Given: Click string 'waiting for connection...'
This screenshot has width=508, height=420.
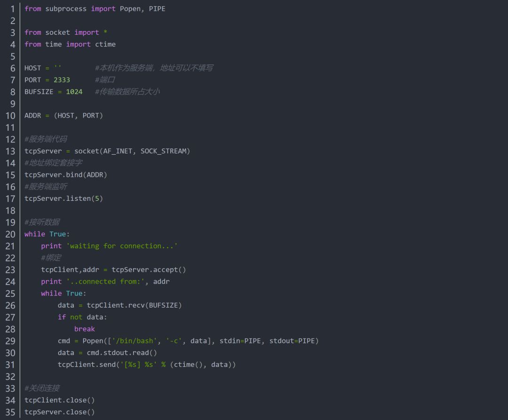Looking at the screenshot, I should [122, 246].
